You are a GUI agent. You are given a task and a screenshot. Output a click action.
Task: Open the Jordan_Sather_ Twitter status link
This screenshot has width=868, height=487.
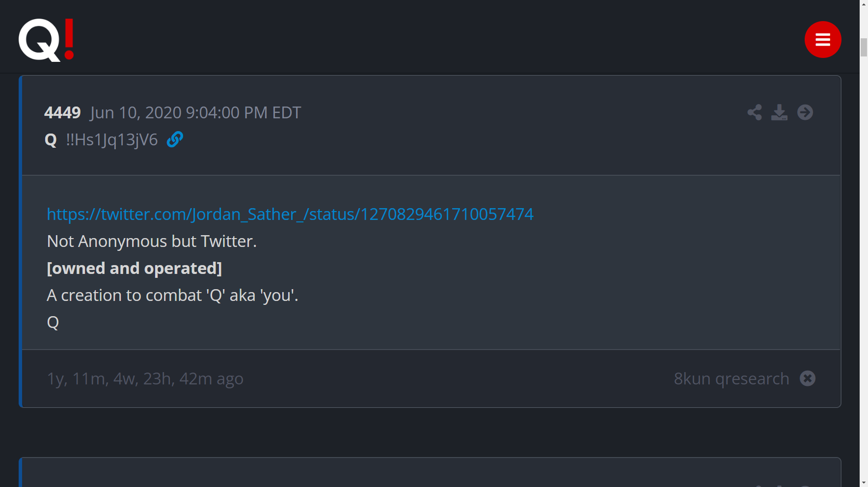click(290, 214)
